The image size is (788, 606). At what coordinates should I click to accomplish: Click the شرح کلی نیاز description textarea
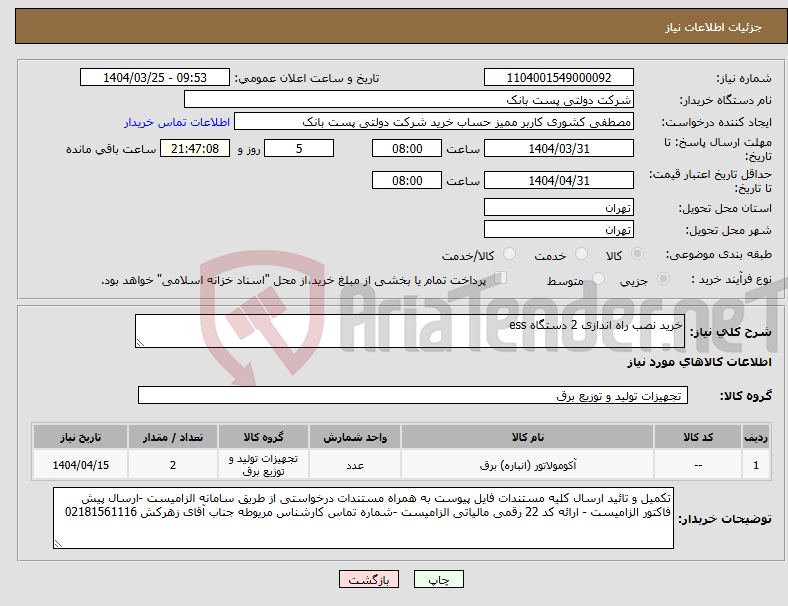point(410,331)
